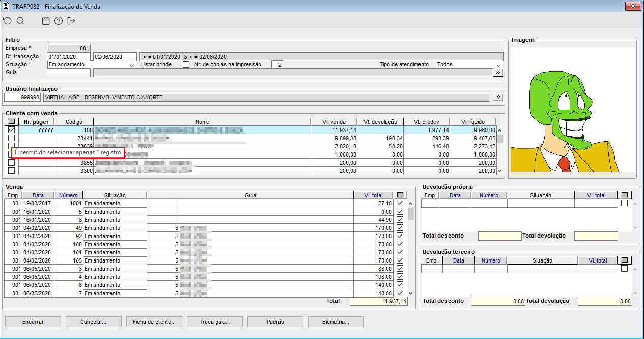The height and width of the screenshot is (339, 644).
Task: Click the Código column header
Action: click(74, 122)
